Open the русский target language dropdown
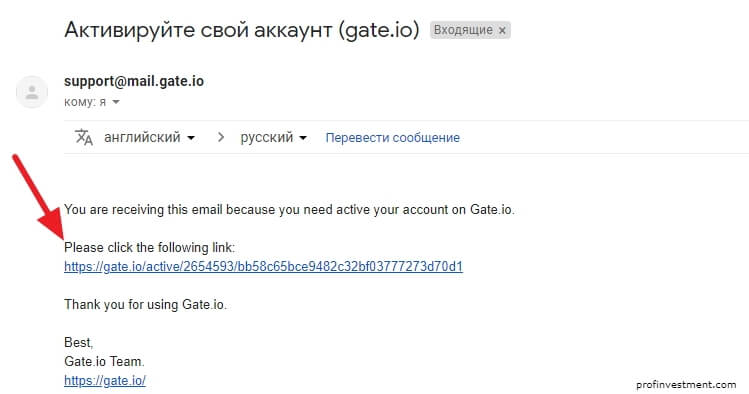Viewport: 749px width, 394px height. (x=273, y=137)
